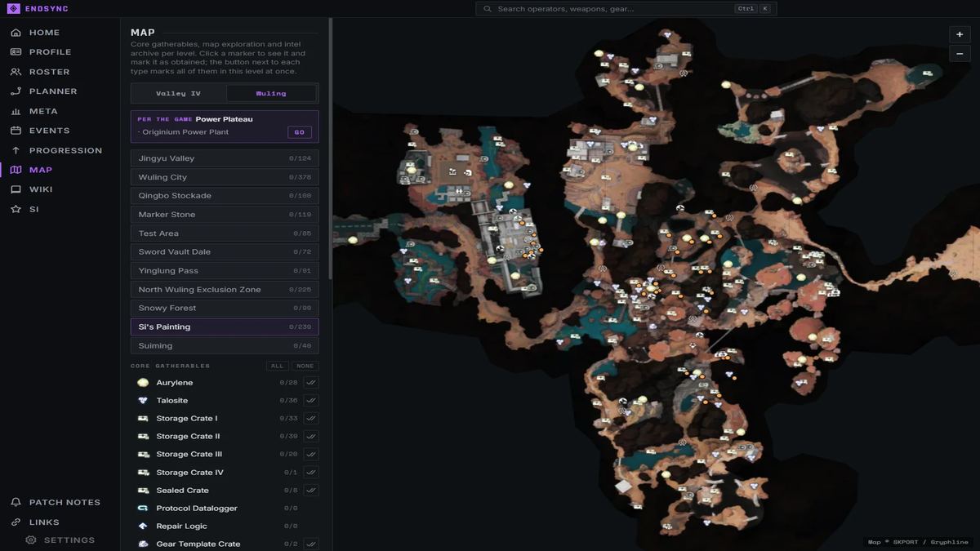Open Meta via the bar chart icon

16,111
